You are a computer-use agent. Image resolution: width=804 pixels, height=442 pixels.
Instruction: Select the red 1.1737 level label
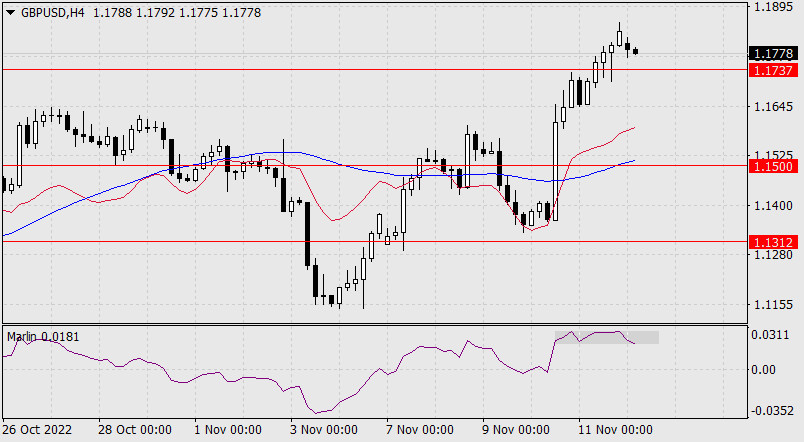[773, 70]
